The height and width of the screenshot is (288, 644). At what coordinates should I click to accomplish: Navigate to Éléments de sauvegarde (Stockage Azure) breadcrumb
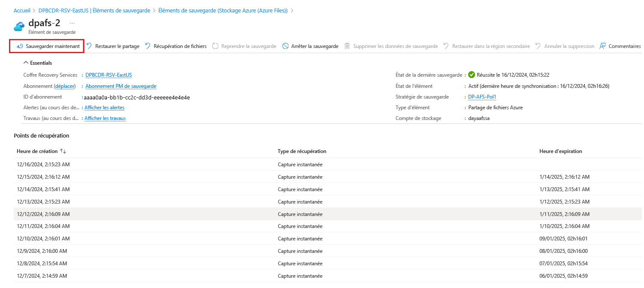pyautogui.click(x=223, y=10)
